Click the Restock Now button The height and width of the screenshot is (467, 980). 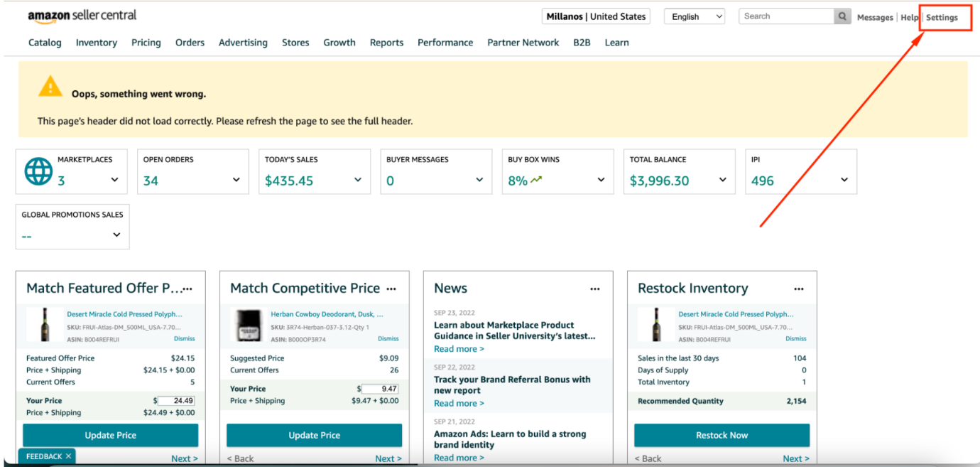722,435
